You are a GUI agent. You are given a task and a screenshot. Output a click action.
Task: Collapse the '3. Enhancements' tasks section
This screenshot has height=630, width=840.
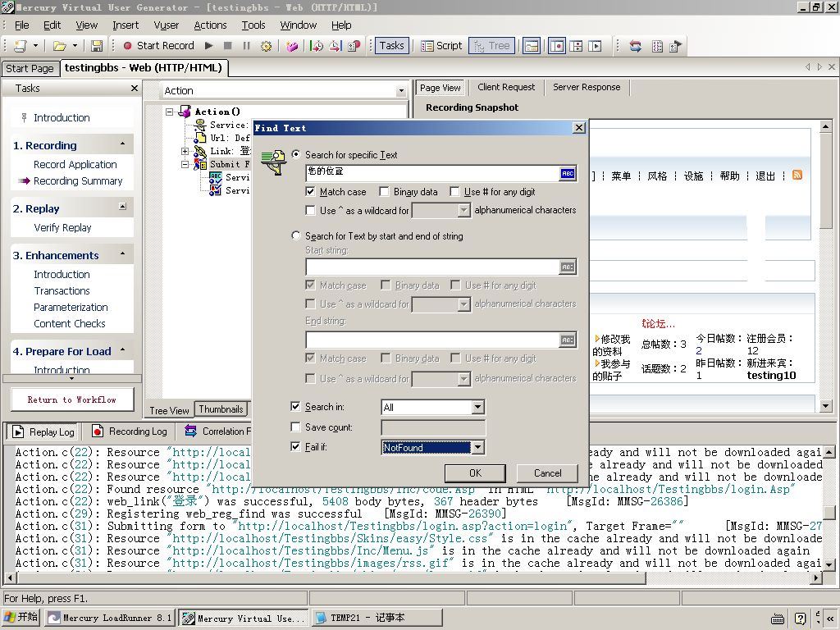(x=123, y=254)
